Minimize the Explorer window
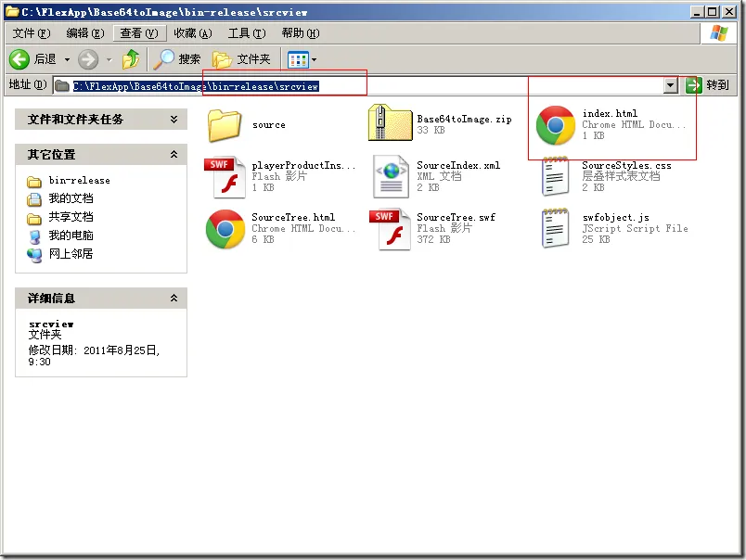Viewport: 746px width, 560px height. pos(697,12)
